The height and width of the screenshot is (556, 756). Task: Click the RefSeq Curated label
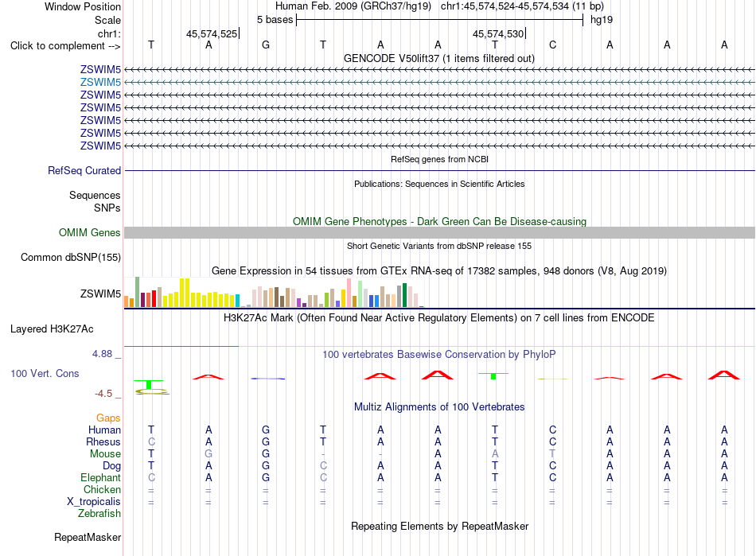pyautogui.click(x=84, y=170)
